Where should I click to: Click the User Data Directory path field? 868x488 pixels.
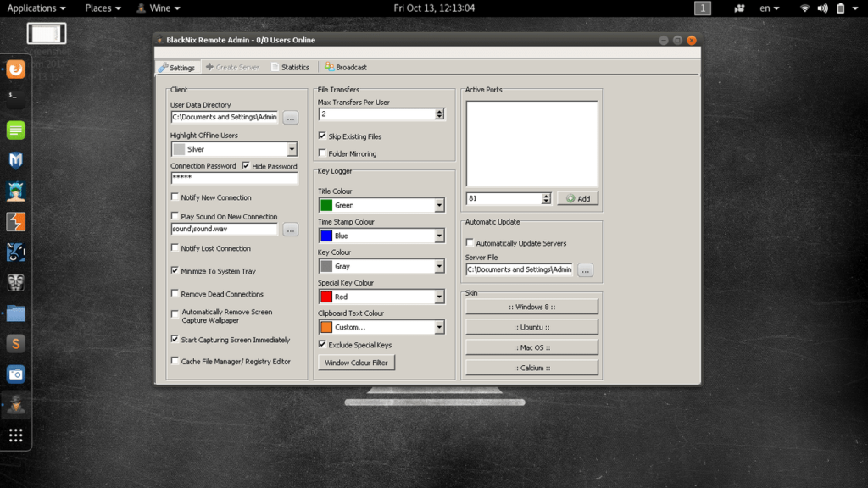point(224,117)
